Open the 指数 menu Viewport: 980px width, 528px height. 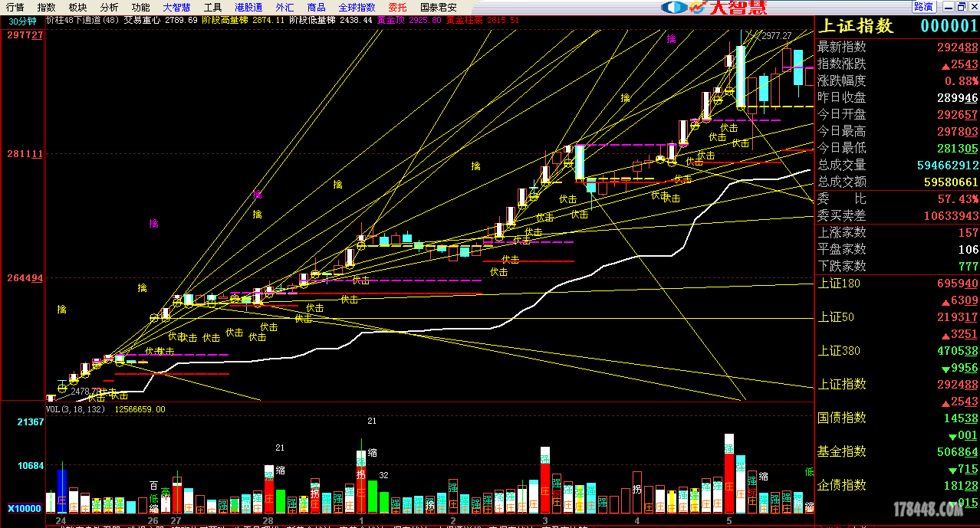pyautogui.click(x=47, y=7)
